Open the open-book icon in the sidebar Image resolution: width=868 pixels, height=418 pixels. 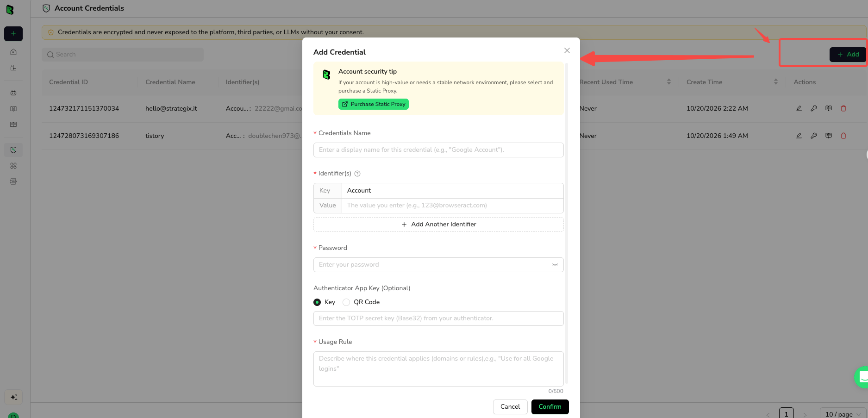pyautogui.click(x=13, y=125)
